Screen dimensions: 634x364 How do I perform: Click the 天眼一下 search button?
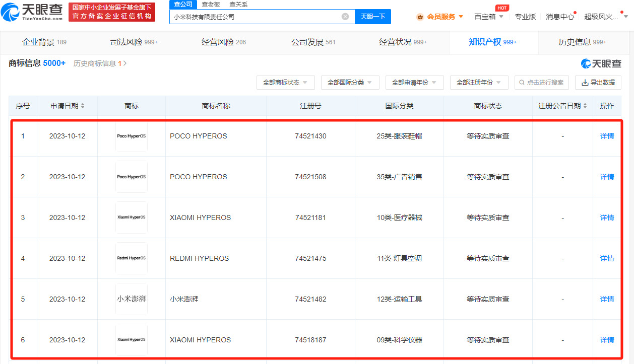(373, 17)
